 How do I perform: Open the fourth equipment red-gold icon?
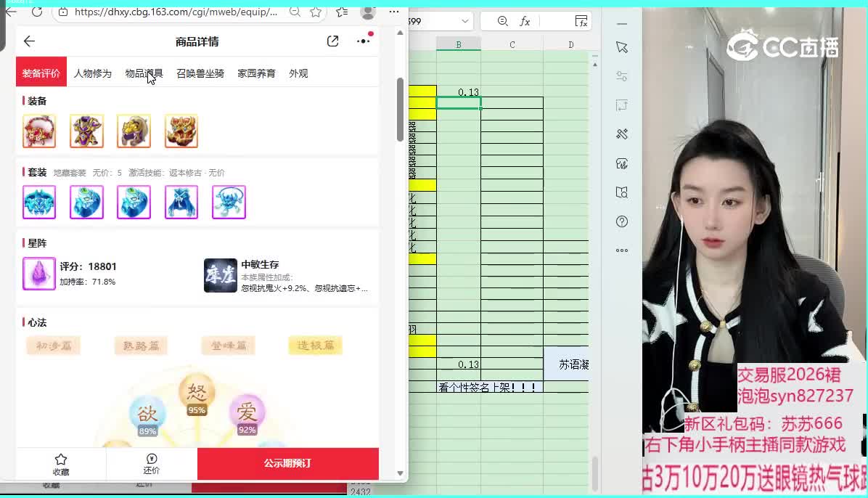pos(181,131)
